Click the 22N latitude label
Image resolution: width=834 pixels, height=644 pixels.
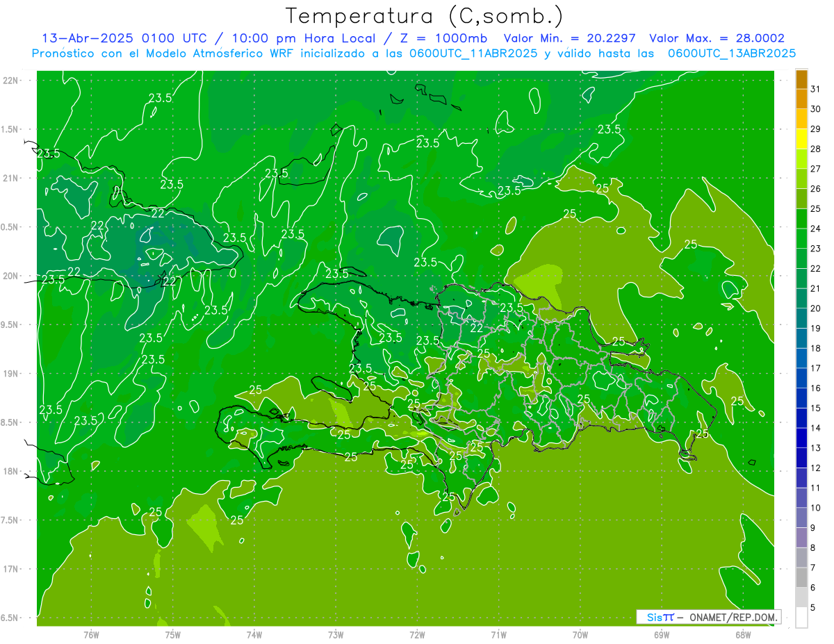10,81
